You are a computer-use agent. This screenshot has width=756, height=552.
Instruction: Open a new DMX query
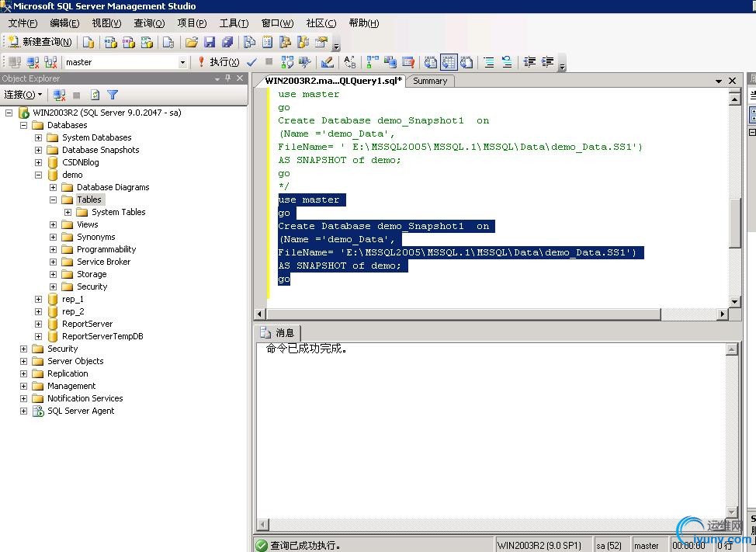click(x=128, y=42)
